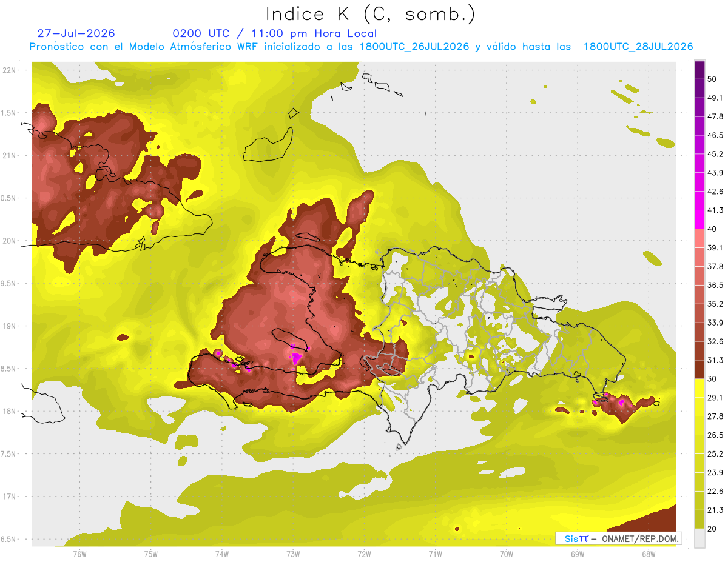Click the magenta legend swatch between 40 and 41.3
Viewport: 728px width, 562px height.
[699, 219]
